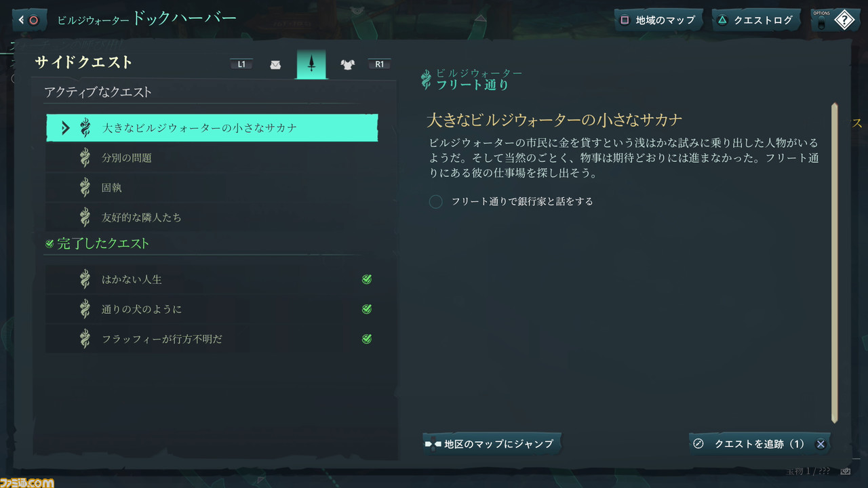The image size is (868, 488).
Task: Click serpent icon beside 固執
Action: 85,188
